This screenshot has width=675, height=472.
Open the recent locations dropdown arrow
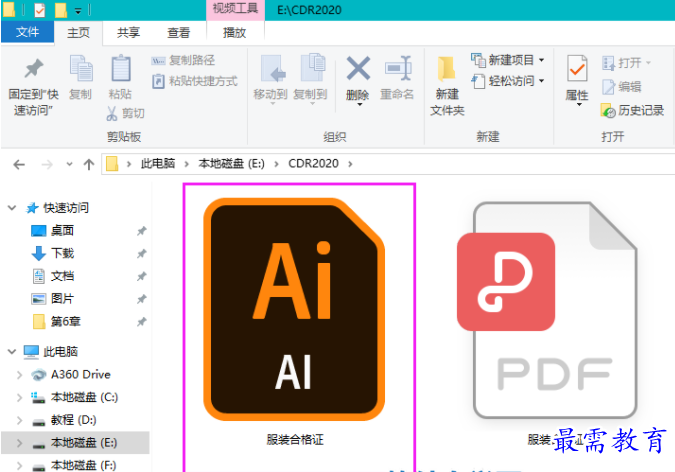click(x=69, y=164)
